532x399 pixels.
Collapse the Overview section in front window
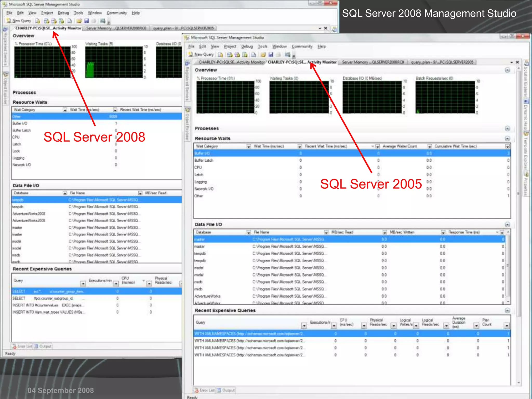click(x=507, y=70)
